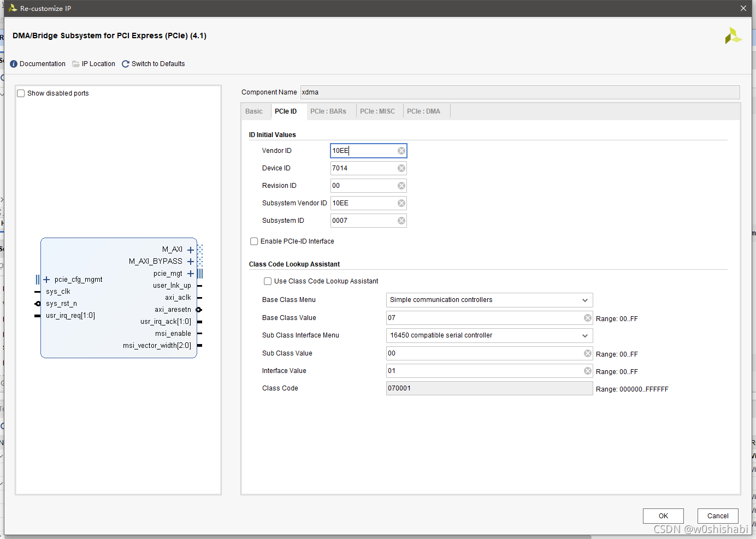Open the PCIe : BARs tab
Viewport: 756px width, 539px height.
tap(328, 111)
